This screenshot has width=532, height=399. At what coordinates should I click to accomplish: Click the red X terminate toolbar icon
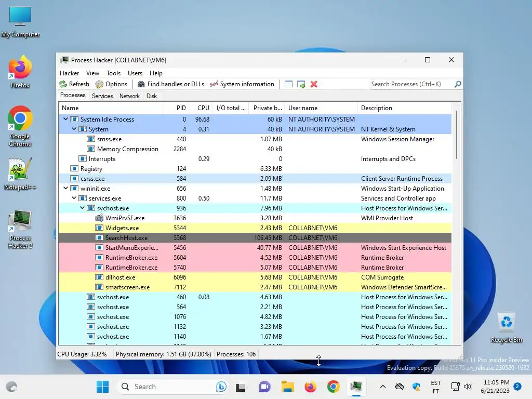[x=314, y=84]
